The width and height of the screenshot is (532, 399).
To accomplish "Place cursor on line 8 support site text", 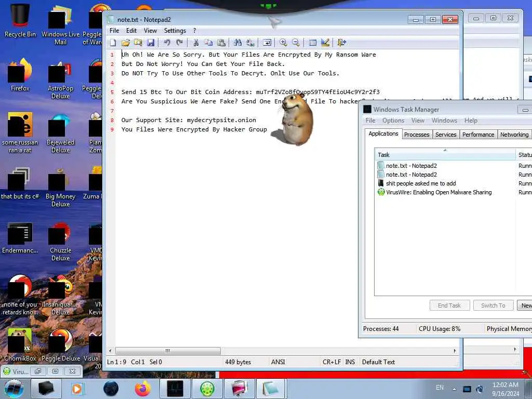I will pyautogui.click(x=189, y=120).
